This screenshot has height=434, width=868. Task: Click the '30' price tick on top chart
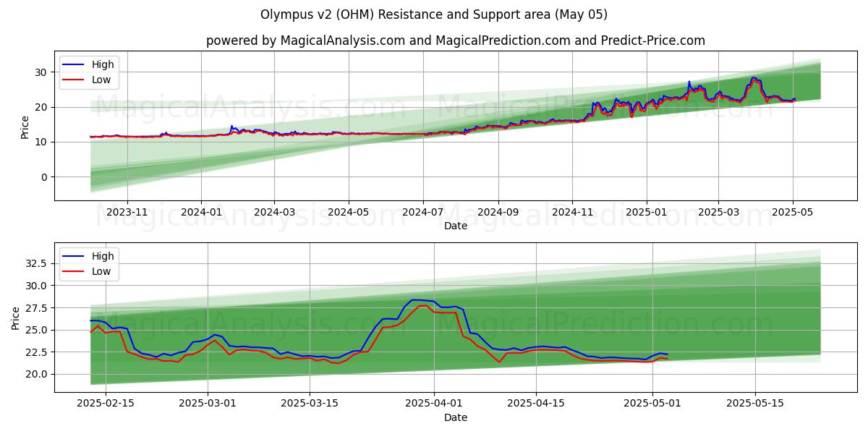[43, 72]
